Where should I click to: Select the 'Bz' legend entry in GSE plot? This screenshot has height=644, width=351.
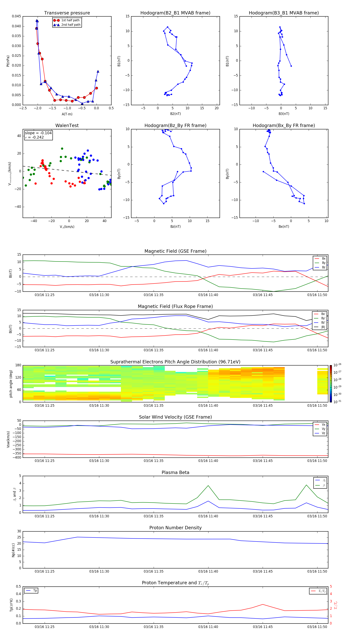(320, 268)
